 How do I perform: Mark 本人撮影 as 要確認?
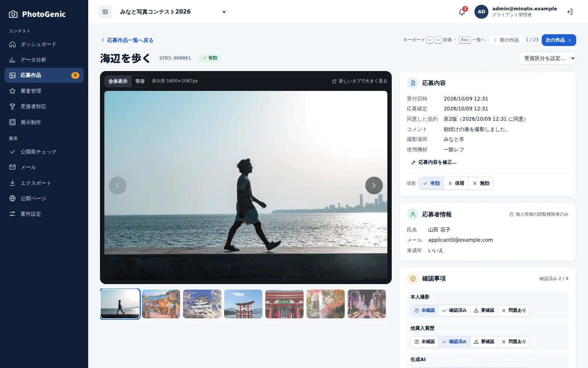484,311
